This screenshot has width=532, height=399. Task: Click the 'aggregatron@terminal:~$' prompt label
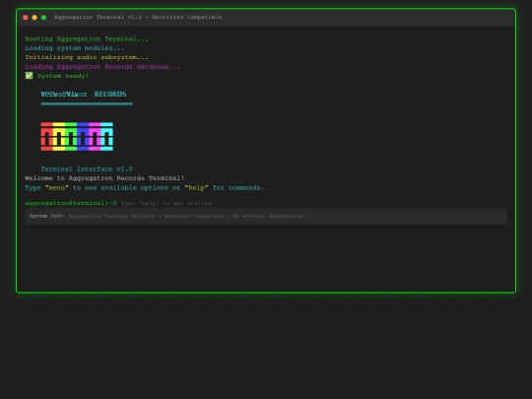71,203
